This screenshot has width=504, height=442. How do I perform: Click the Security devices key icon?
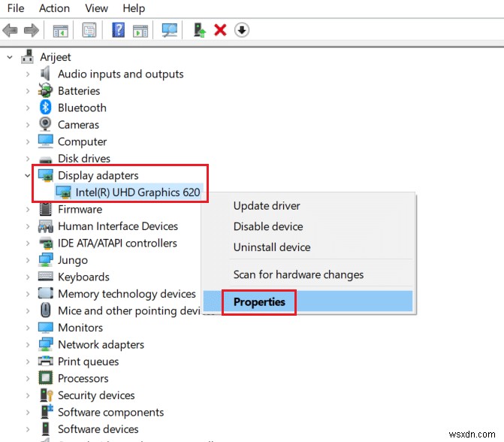tap(47, 395)
